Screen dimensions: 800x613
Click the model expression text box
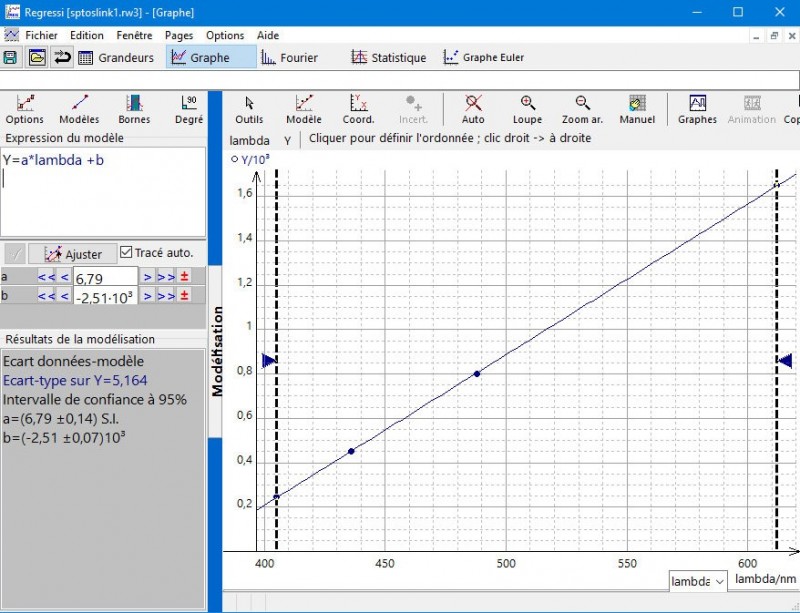point(103,191)
